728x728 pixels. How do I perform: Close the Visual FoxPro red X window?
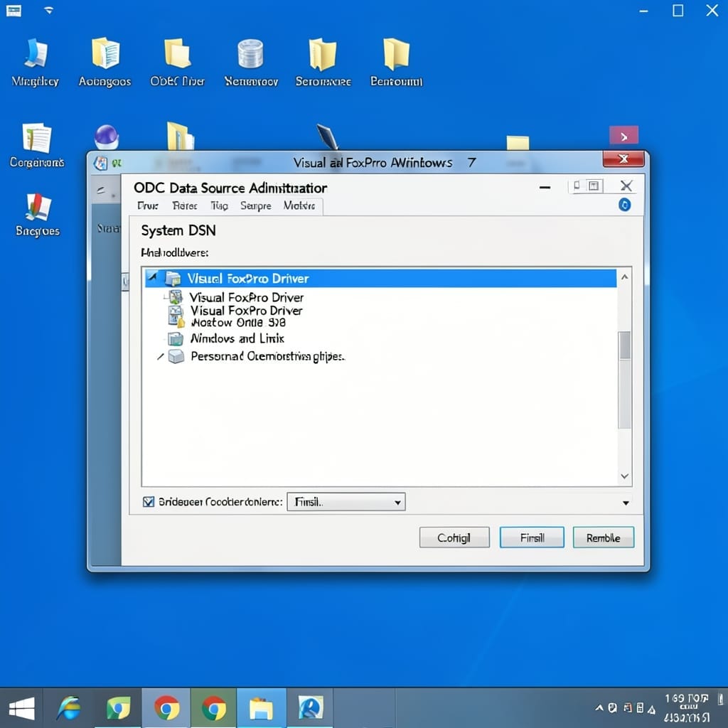point(623,159)
